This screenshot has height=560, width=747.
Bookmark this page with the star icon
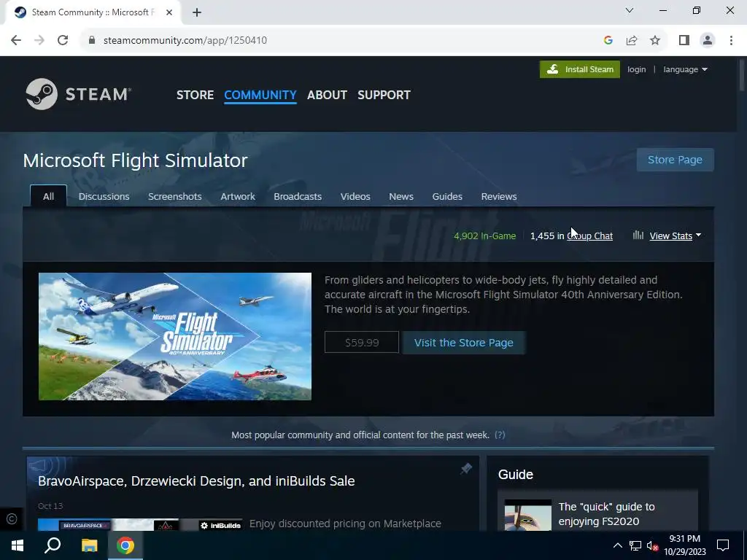(x=655, y=41)
